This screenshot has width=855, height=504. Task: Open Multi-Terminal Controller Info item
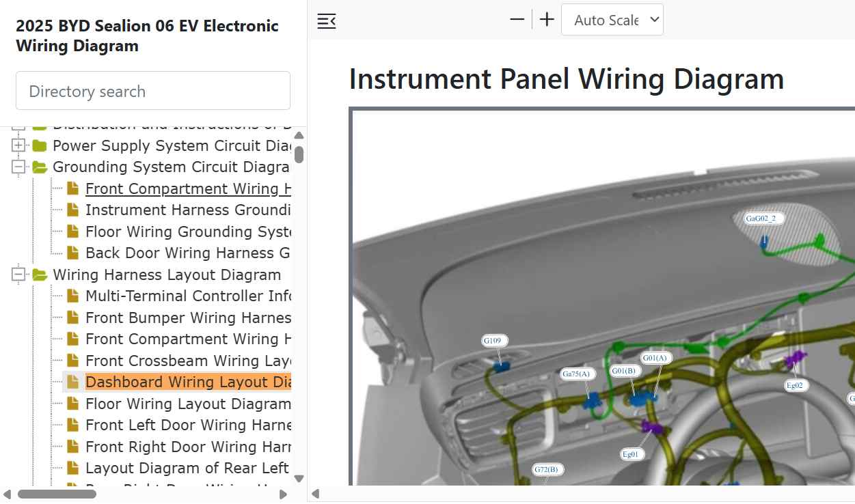[x=188, y=296]
